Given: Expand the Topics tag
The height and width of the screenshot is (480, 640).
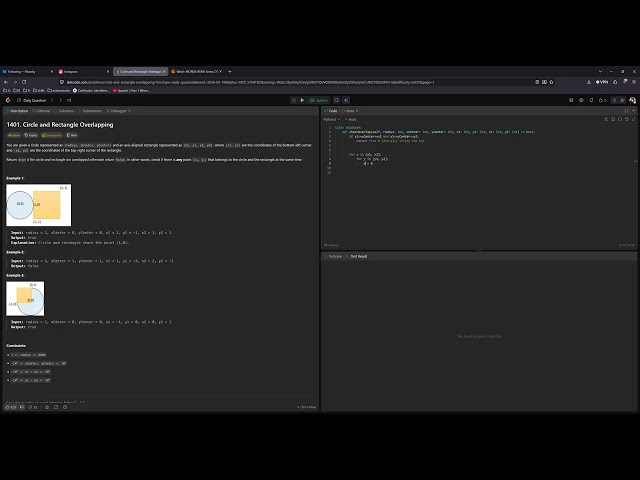Looking at the screenshot, I should click(x=31, y=135).
